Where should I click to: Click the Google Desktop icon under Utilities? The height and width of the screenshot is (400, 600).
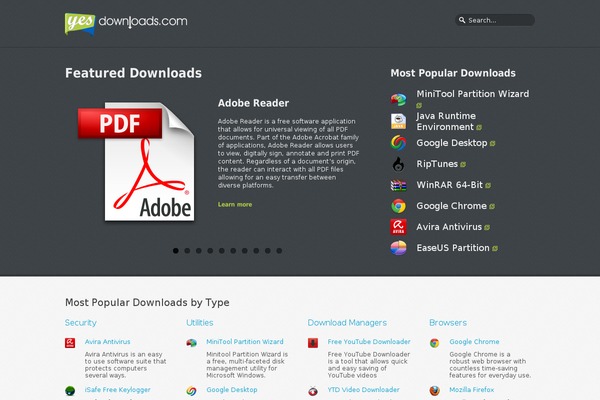pos(191,391)
